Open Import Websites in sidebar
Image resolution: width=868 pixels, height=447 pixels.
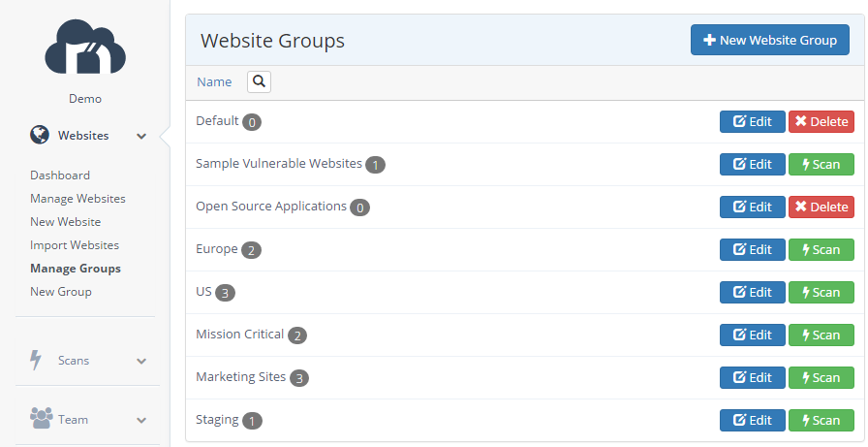click(x=75, y=244)
